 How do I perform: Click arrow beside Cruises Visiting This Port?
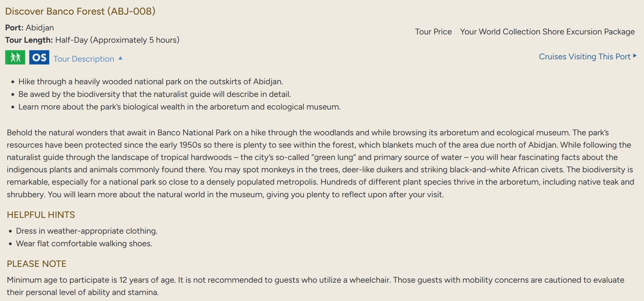pyautogui.click(x=635, y=56)
